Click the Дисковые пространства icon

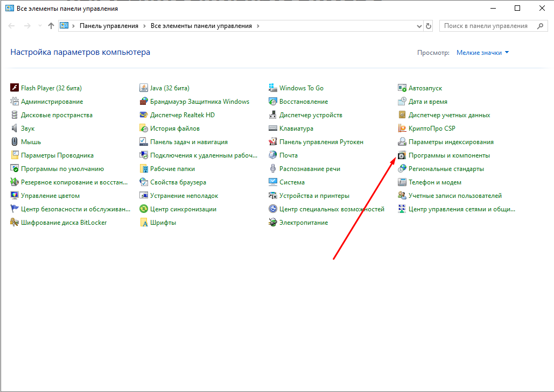[15, 115]
